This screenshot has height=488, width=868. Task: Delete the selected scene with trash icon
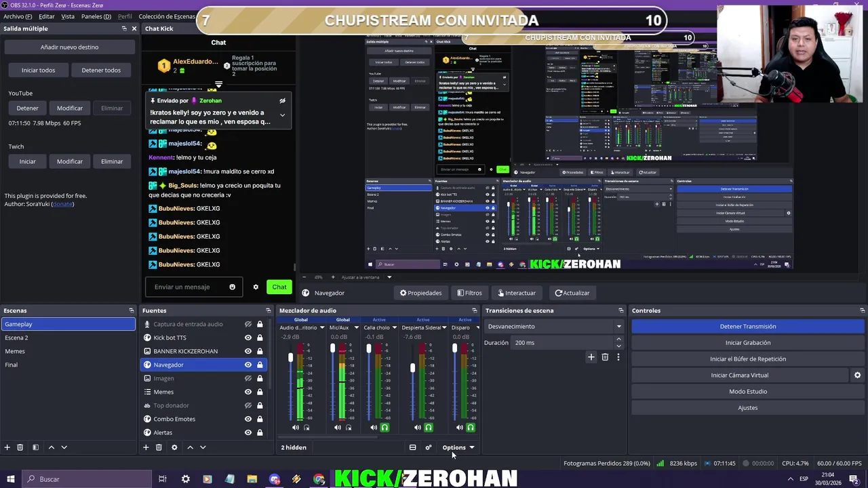(x=20, y=447)
